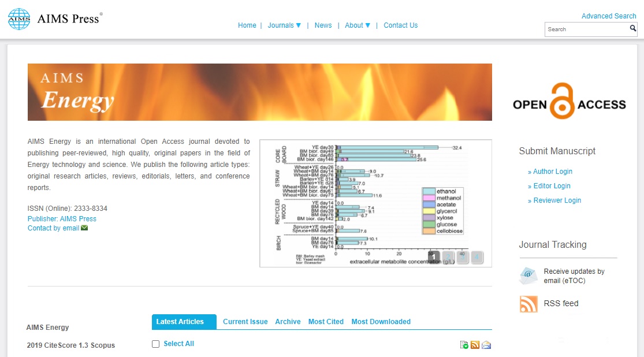Click the AIMS Press globe logo
This screenshot has height=357, width=644.
(x=19, y=19)
